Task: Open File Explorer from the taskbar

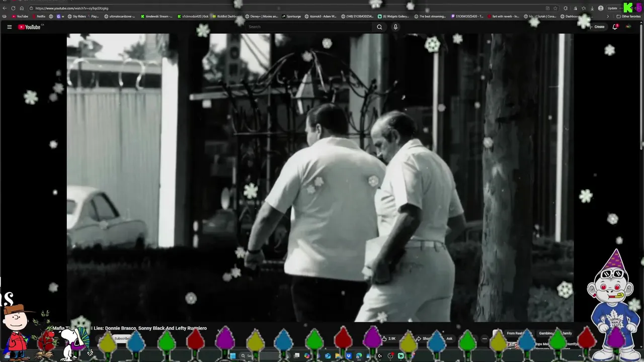Action: tap(338, 356)
